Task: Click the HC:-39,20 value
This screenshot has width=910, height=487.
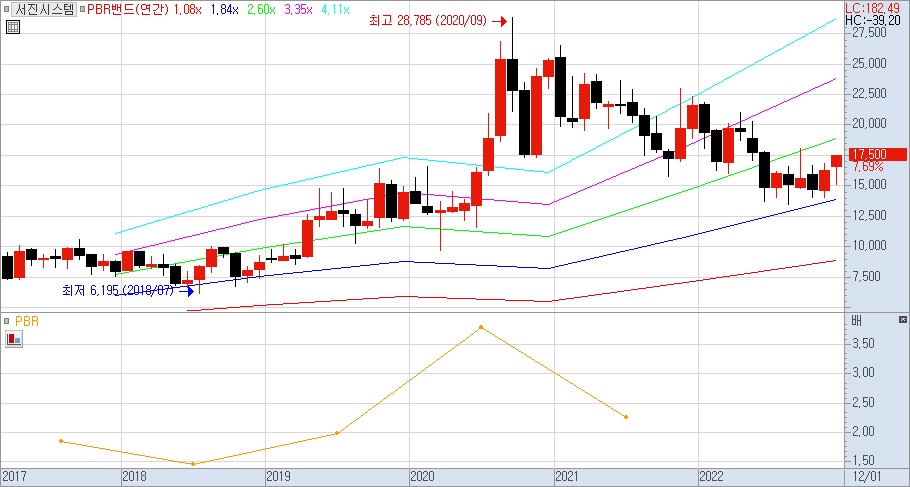Action: [873, 20]
